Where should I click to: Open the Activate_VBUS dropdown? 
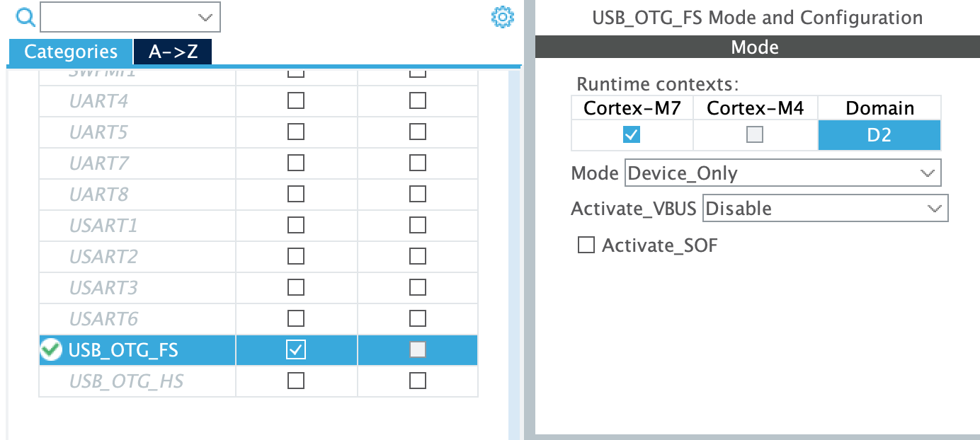tap(825, 208)
